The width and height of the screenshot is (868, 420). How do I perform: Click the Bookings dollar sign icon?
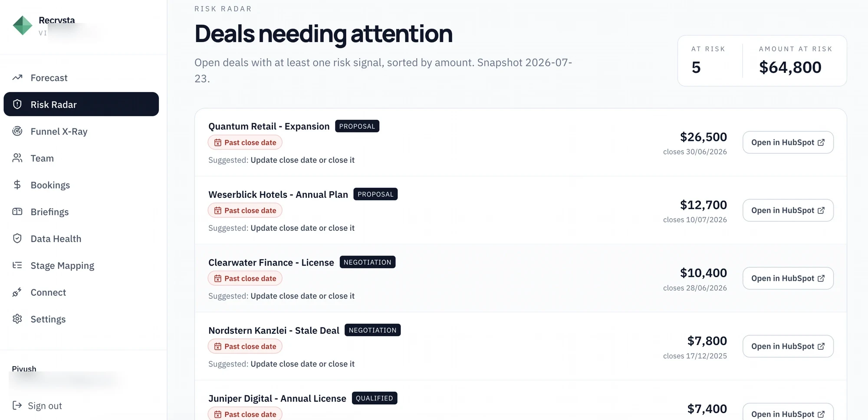coord(17,185)
